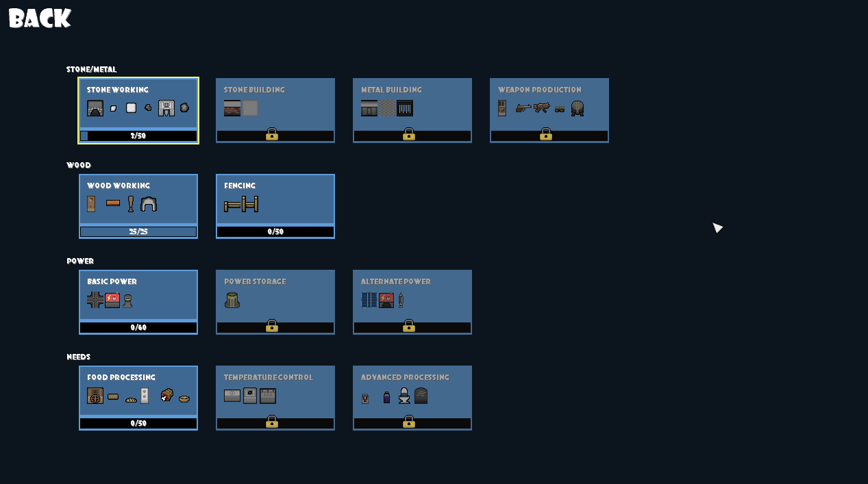Click the wooden club icon in Wood Working
This screenshot has height=484, width=868.
(x=131, y=204)
